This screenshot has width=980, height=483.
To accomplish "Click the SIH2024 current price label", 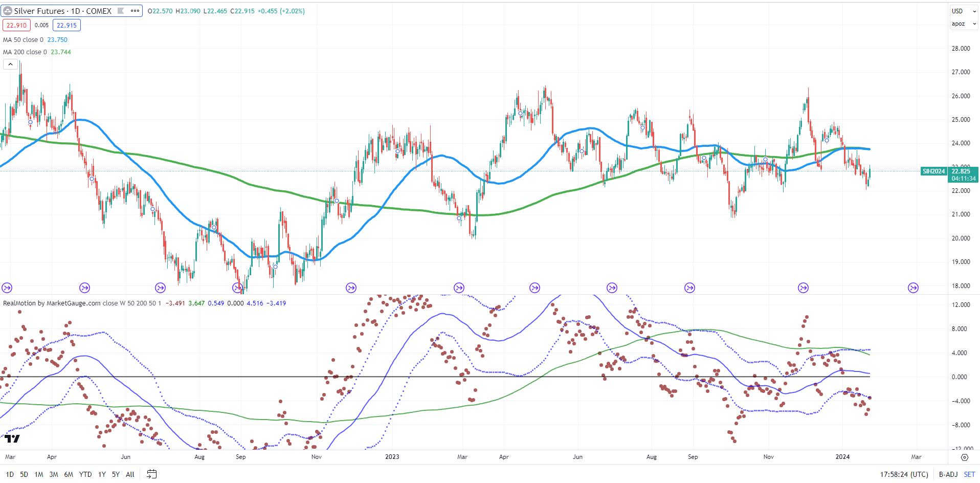I will pyautogui.click(x=933, y=171).
